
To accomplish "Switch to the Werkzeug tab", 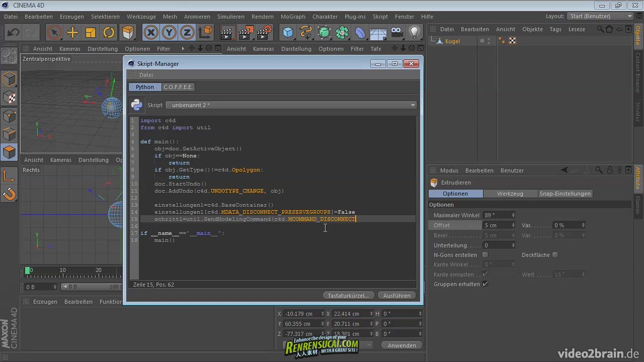I will click(510, 194).
